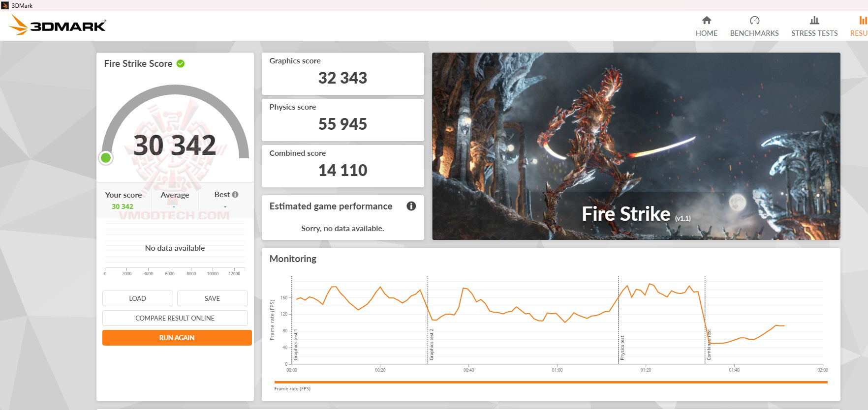Open the STRESS TESTS tab label
The height and width of the screenshot is (410, 868).
coord(814,33)
